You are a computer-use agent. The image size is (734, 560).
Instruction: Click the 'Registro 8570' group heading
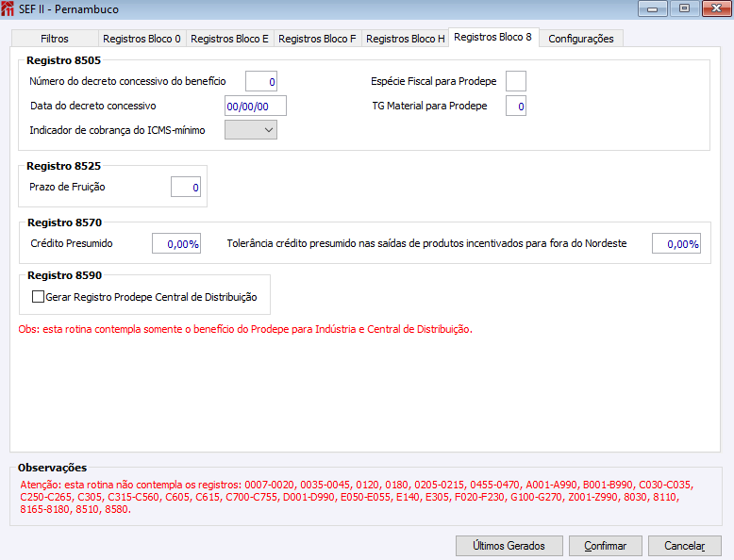[64, 222]
